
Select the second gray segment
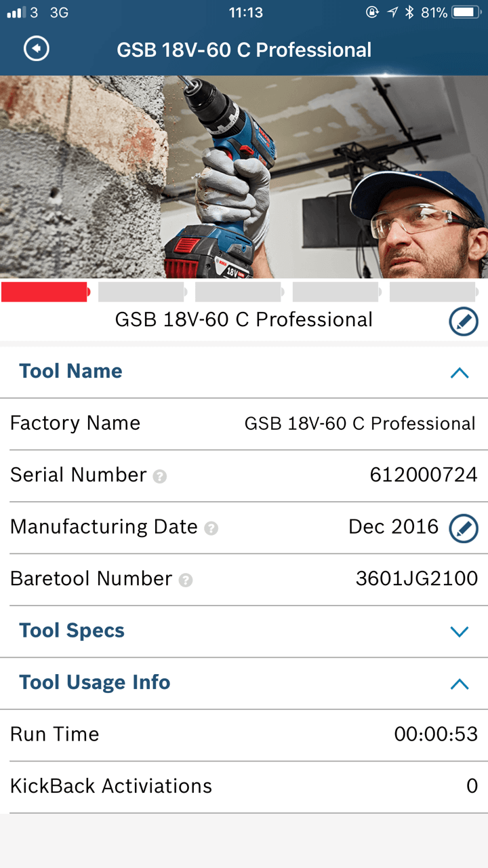click(x=141, y=292)
